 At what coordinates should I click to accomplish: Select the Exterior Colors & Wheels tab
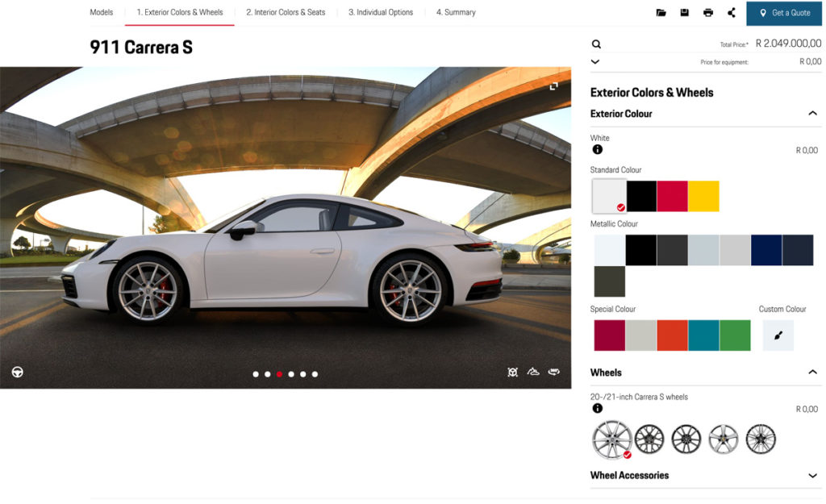(180, 12)
